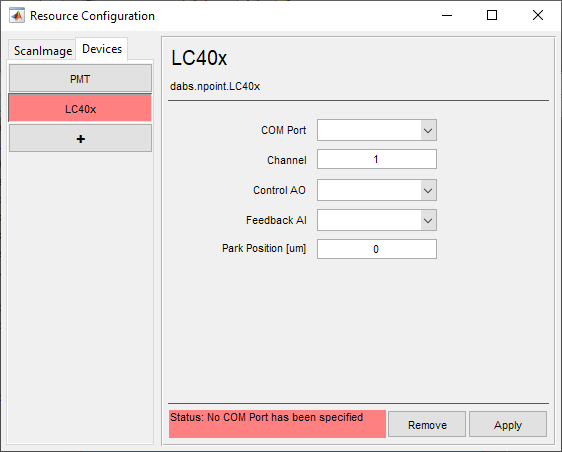Apply the LC40x configuration
The image size is (562, 452).
(508, 424)
